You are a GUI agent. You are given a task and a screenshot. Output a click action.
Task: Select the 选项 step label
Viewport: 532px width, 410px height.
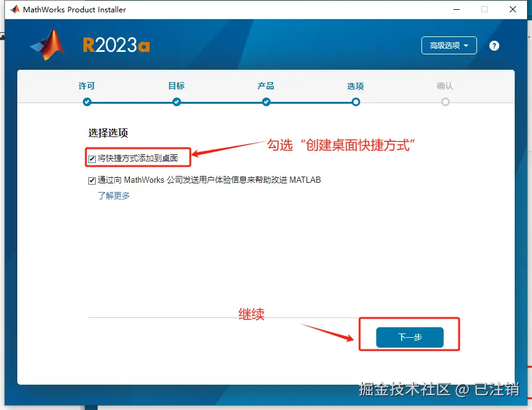click(x=355, y=86)
